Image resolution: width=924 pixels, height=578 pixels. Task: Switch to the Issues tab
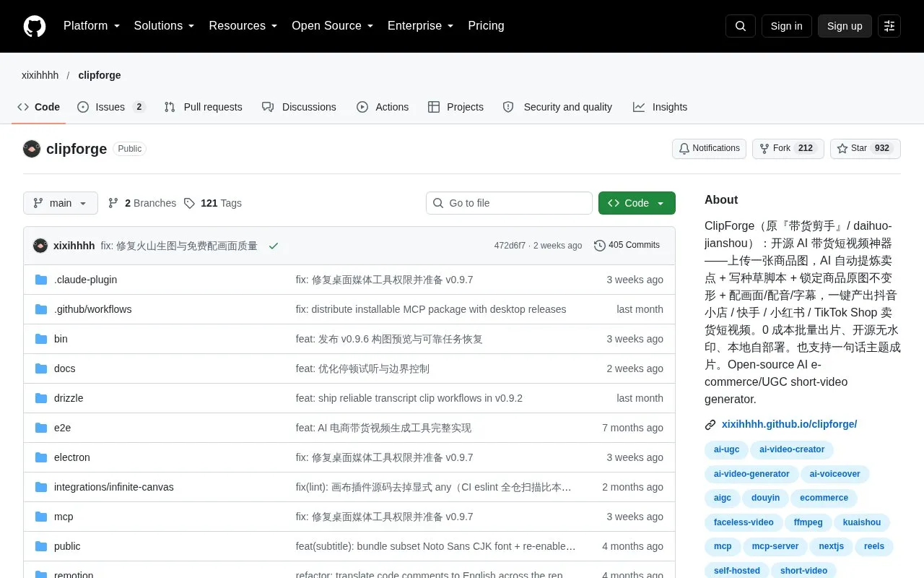(x=111, y=107)
